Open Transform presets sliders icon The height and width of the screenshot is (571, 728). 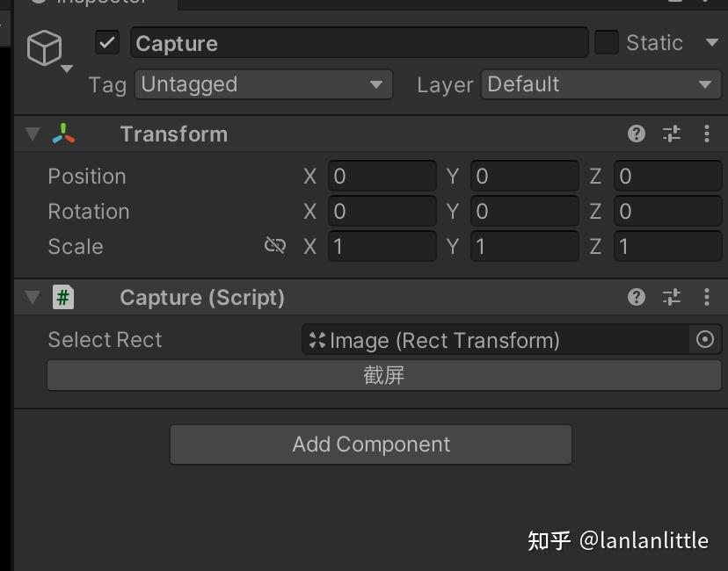[672, 134]
